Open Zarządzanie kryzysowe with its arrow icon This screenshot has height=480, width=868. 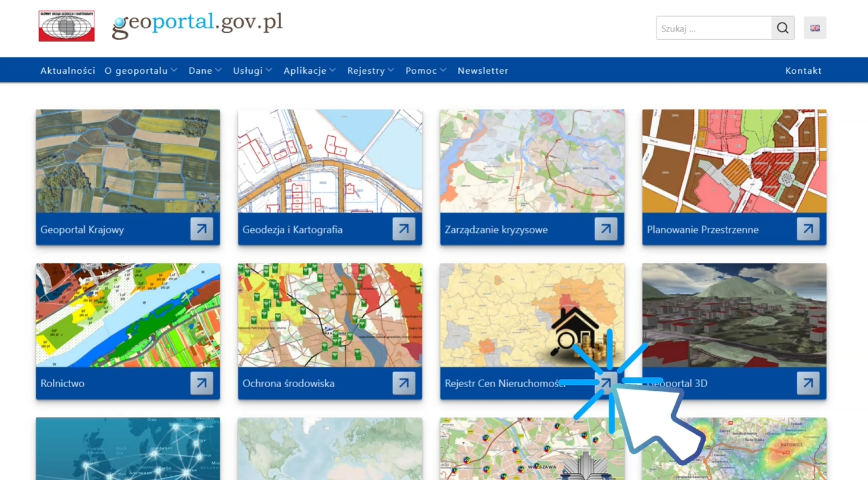pyautogui.click(x=606, y=229)
